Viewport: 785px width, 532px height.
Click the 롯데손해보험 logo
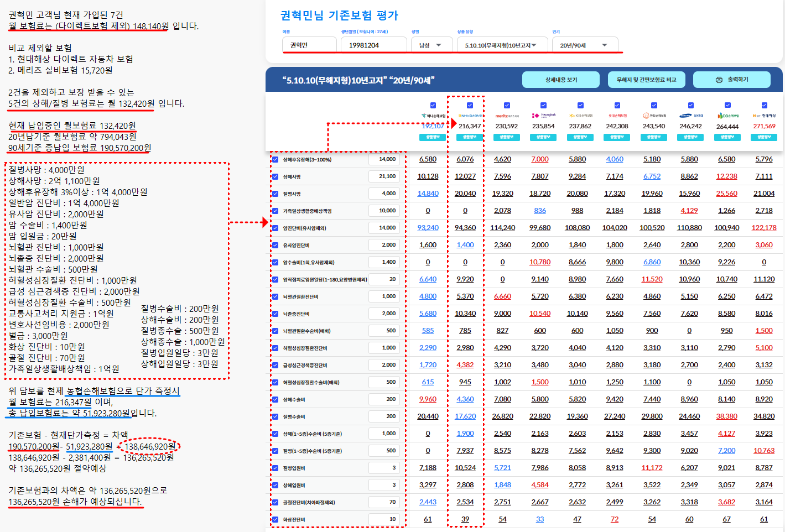coord(617,116)
